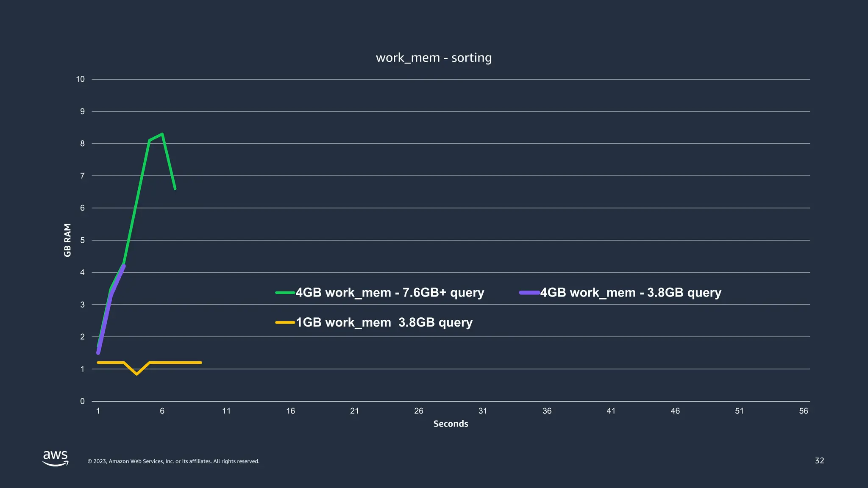Click the y-axis label 10
Screen dimensions: 868x488
pyautogui.click(x=81, y=79)
